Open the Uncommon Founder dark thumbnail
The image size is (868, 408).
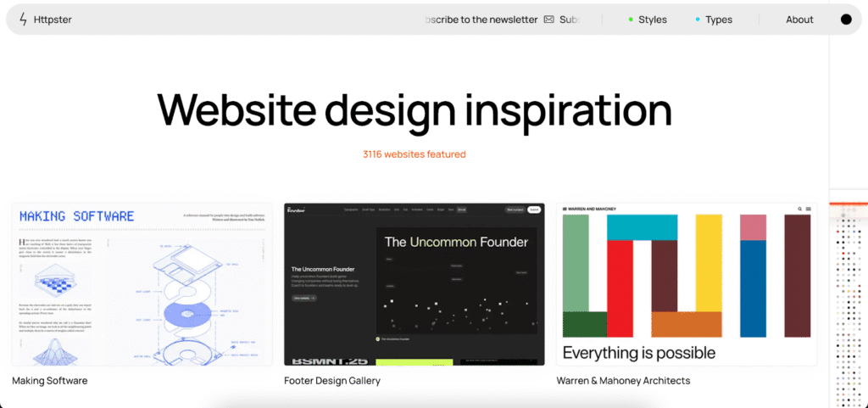(414, 284)
